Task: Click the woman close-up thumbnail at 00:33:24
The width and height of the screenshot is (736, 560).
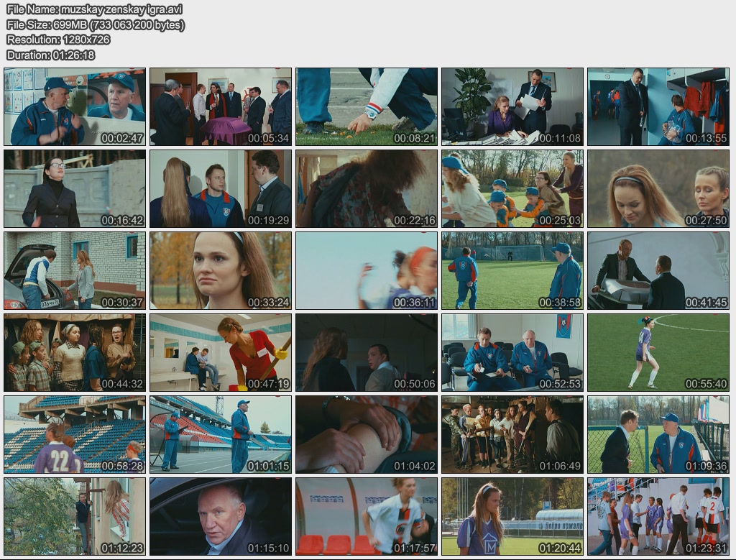Action: point(221,271)
